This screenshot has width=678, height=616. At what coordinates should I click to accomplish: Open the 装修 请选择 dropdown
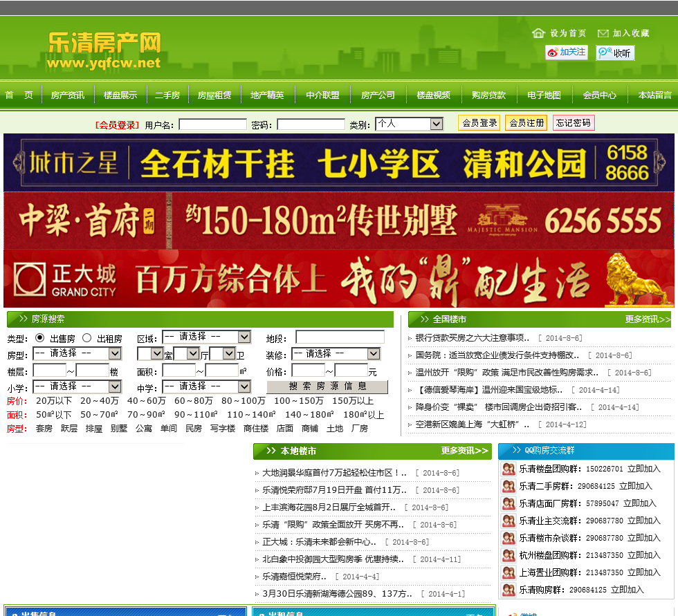tap(336, 354)
